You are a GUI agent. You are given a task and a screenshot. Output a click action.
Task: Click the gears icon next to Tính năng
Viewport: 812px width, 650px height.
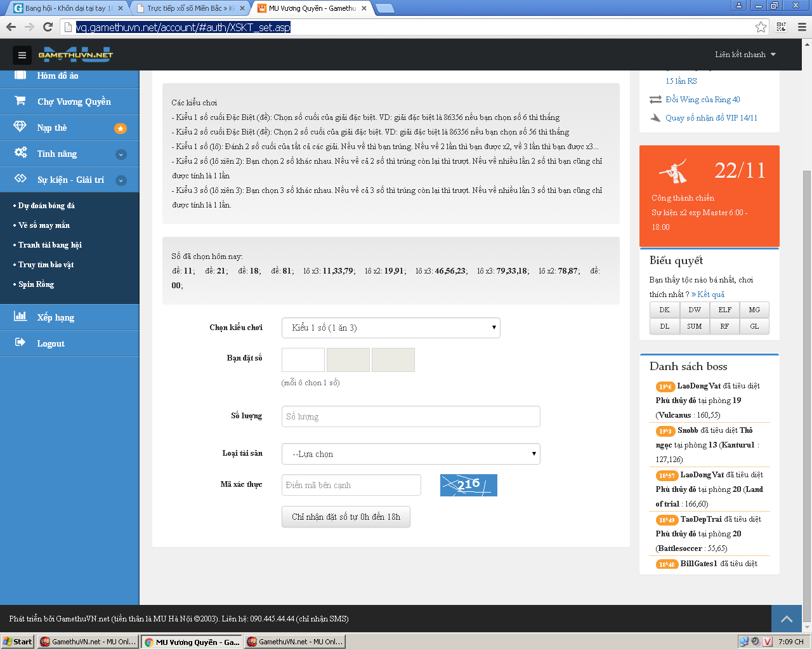pyautogui.click(x=20, y=153)
